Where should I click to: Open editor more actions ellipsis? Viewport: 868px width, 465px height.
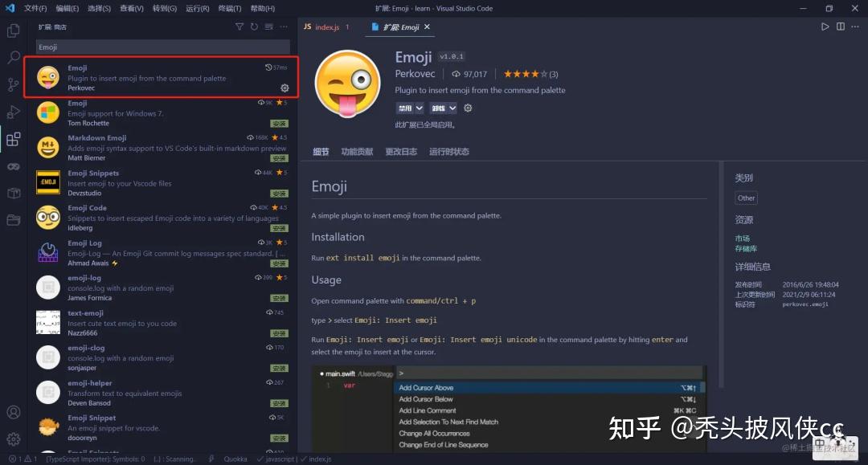click(855, 27)
